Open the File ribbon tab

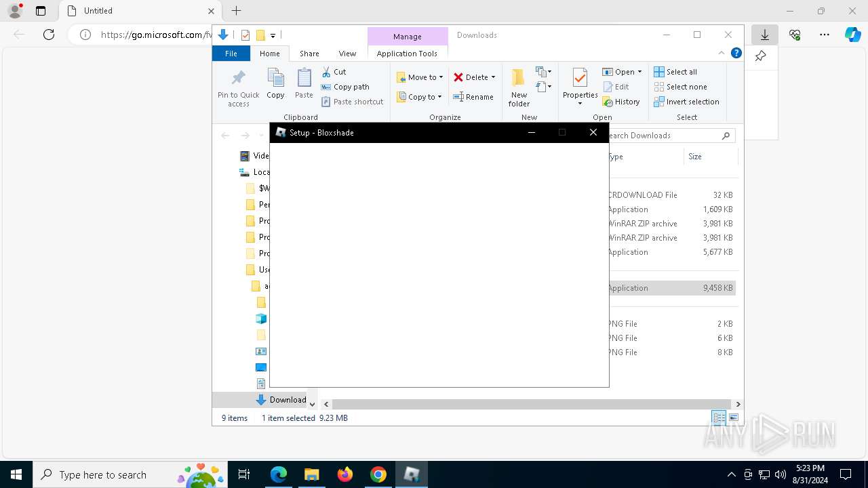[231, 54]
